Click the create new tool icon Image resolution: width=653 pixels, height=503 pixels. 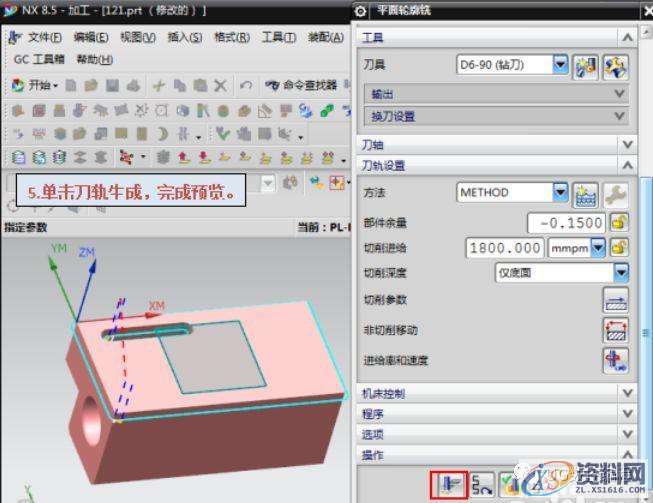click(586, 67)
